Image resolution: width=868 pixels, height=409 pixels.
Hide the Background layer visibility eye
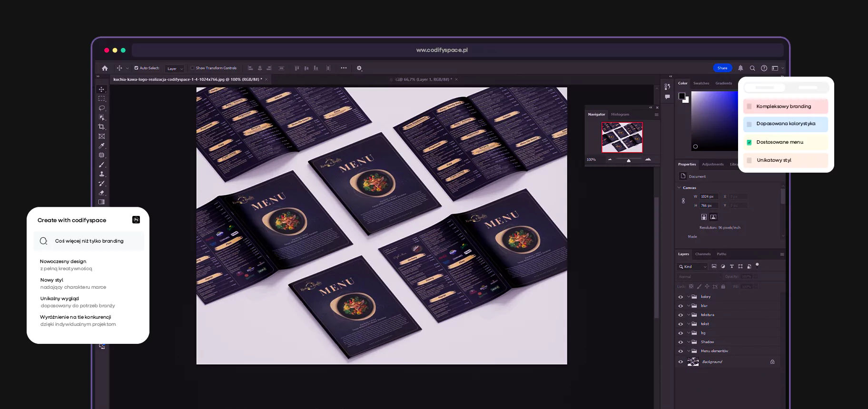click(x=681, y=362)
